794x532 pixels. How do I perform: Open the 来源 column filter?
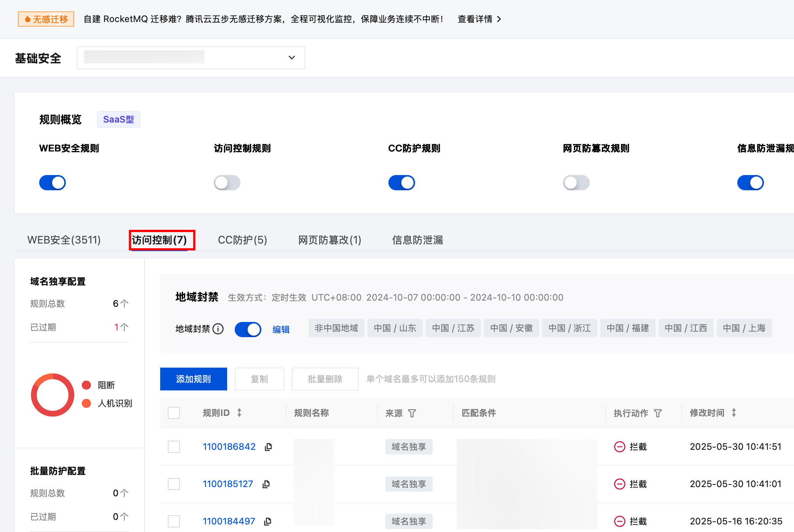pyautogui.click(x=412, y=413)
